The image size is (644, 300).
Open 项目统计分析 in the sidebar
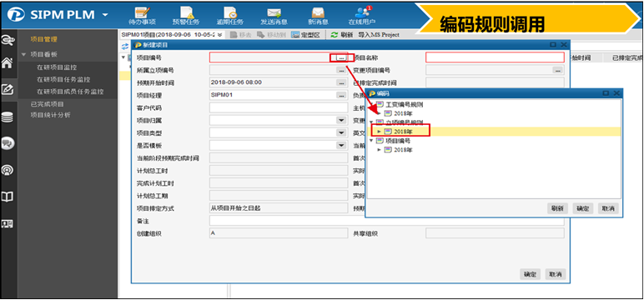pos(50,115)
